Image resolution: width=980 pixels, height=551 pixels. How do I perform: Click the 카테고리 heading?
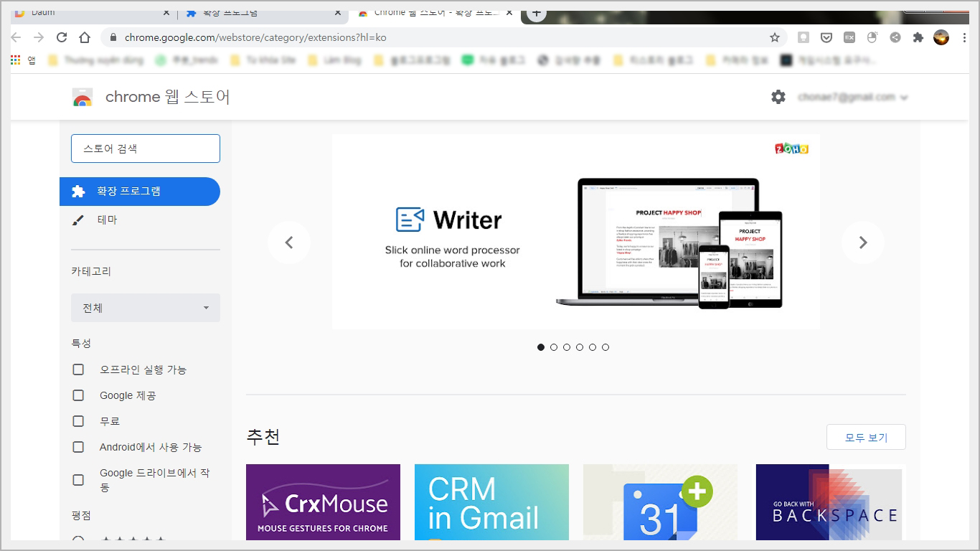91,271
